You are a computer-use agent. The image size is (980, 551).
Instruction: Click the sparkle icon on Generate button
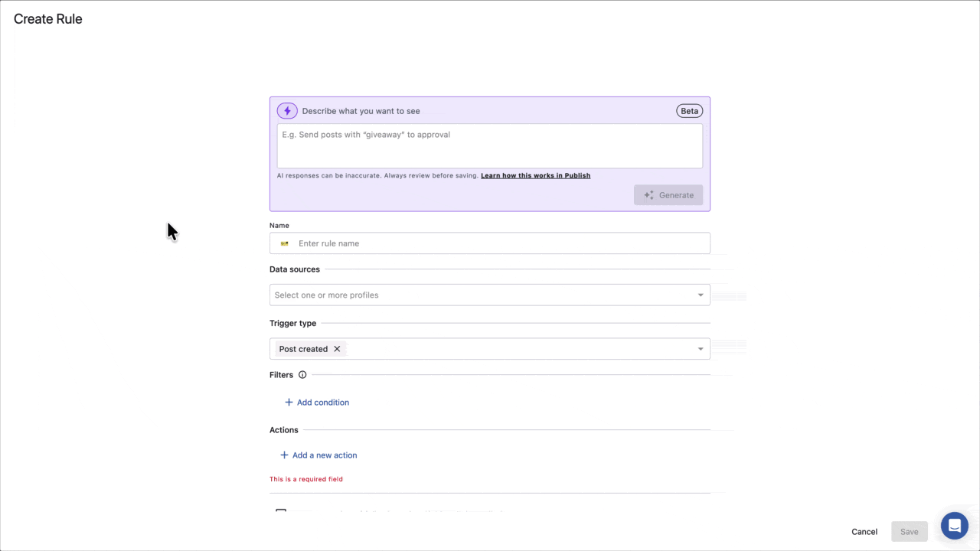coord(648,195)
